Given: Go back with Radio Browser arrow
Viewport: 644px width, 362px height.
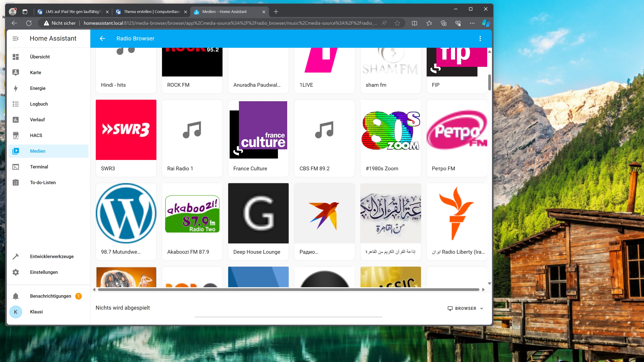Looking at the screenshot, I should tap(102, 39).
